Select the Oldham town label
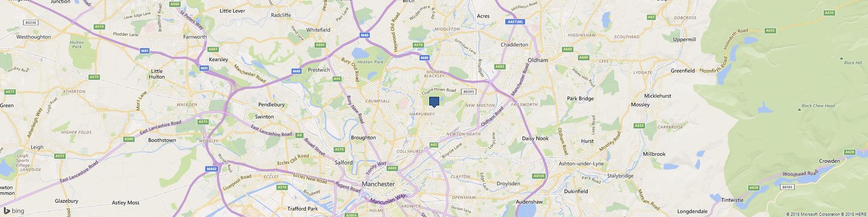The height and width of the screenshot is (217, 868). 538,60
